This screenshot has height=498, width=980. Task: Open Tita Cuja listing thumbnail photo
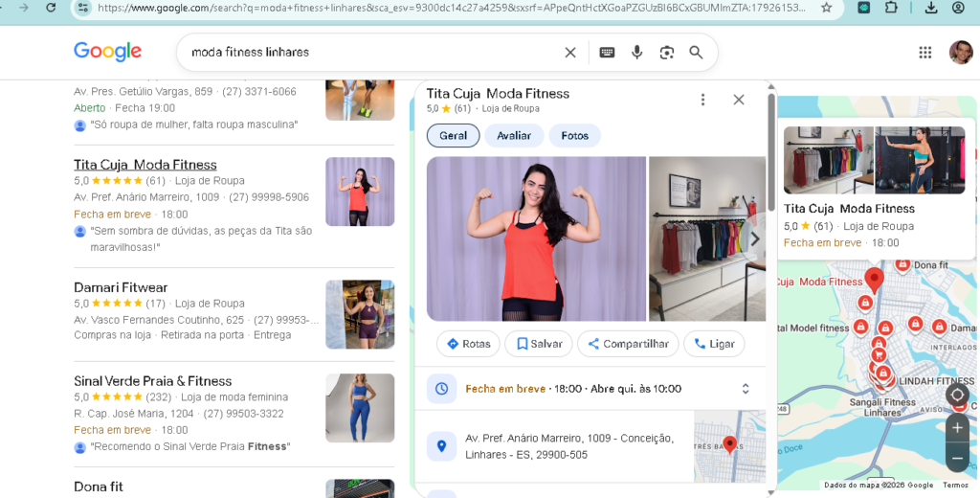coord(360,192)
